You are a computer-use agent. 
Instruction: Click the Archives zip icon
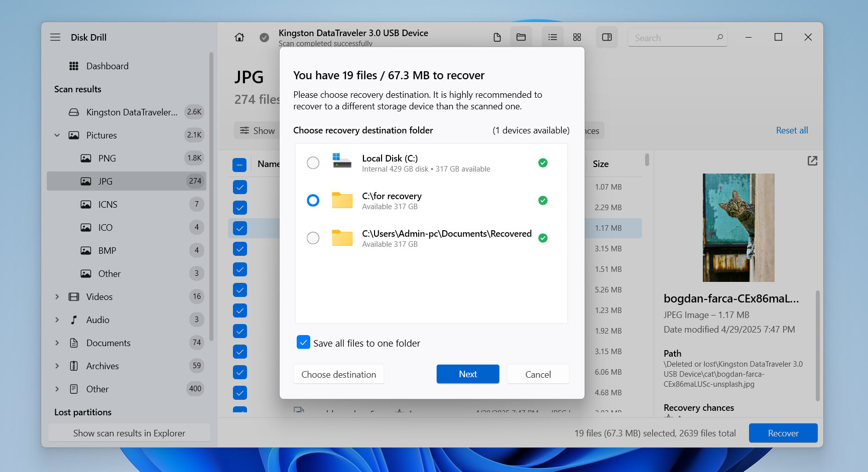pyautogui.click(x=74, y=366)
